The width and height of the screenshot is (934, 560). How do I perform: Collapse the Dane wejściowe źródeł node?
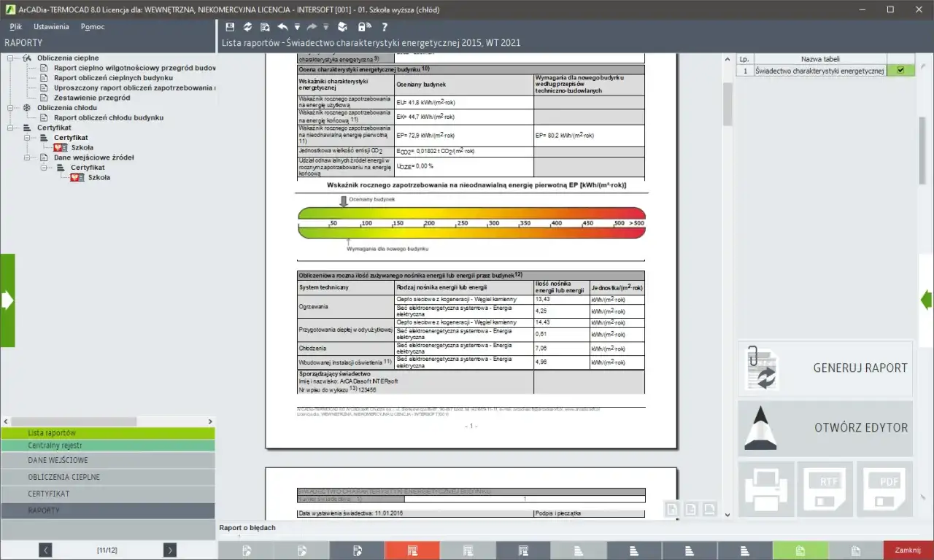[27, 157]
